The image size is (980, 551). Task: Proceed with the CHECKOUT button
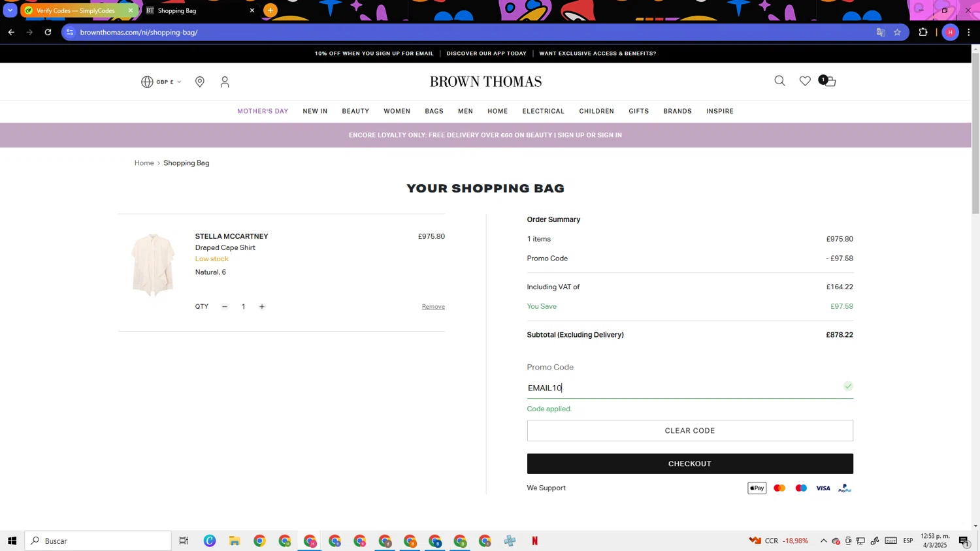point(690,464)
